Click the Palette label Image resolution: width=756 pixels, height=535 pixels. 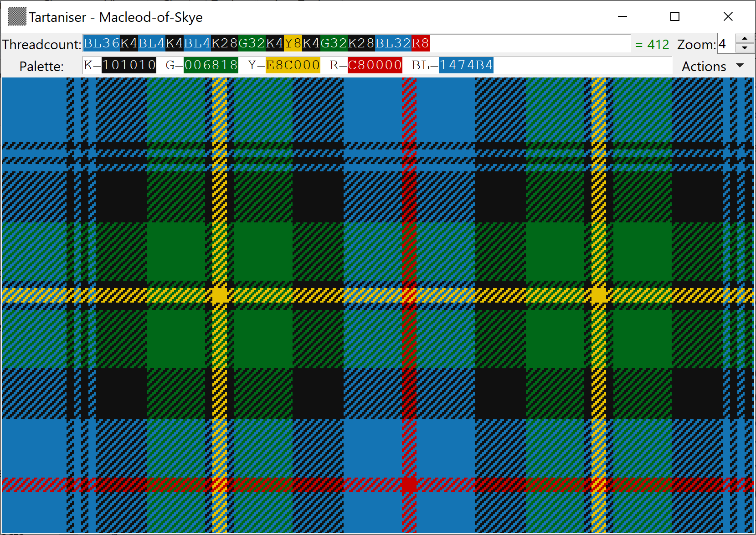pyautogui.click(x=41, y=67)
